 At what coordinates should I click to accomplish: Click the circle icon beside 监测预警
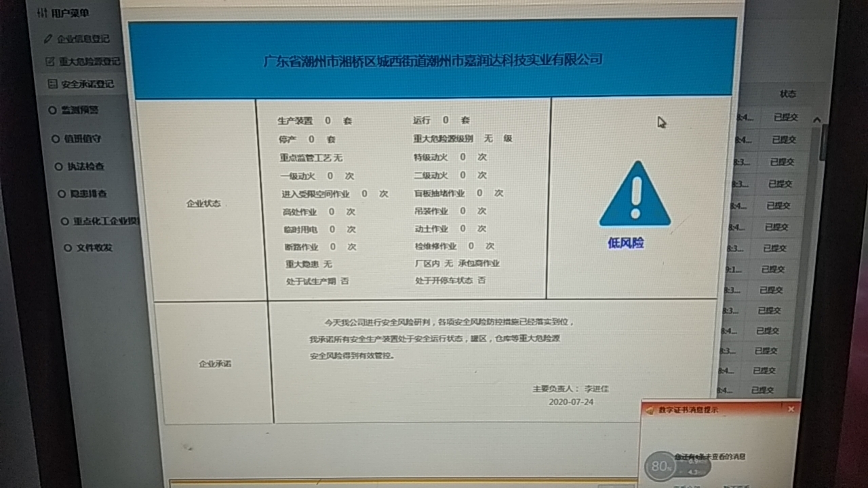pos(52,110)
